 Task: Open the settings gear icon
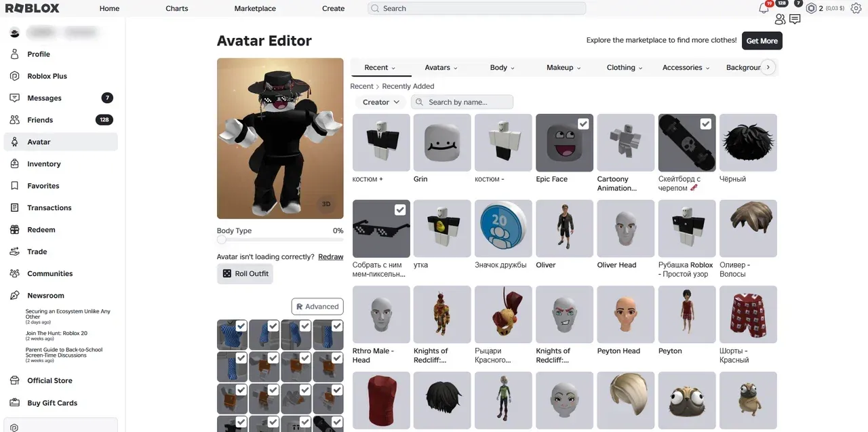[856, 9]
